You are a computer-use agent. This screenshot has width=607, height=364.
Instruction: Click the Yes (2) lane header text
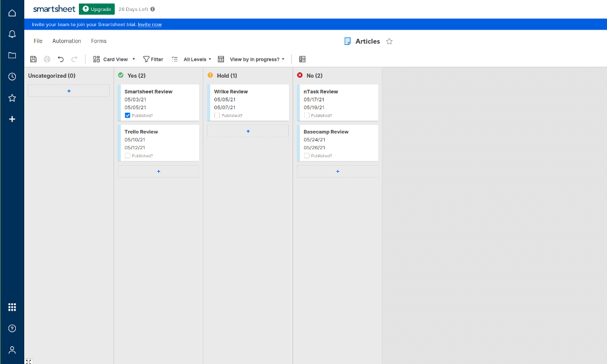(136, 76)
